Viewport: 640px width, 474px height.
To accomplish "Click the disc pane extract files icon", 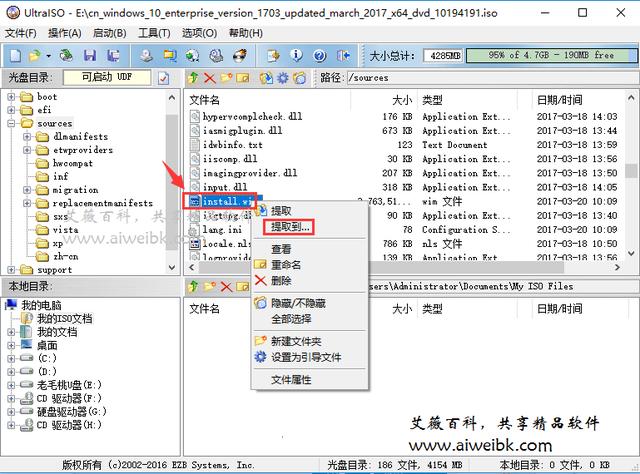I will coord(267,78).
